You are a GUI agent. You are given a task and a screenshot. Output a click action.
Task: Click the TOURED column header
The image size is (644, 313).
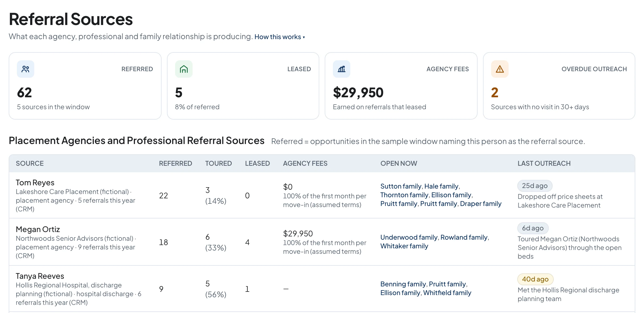point(218,164)
